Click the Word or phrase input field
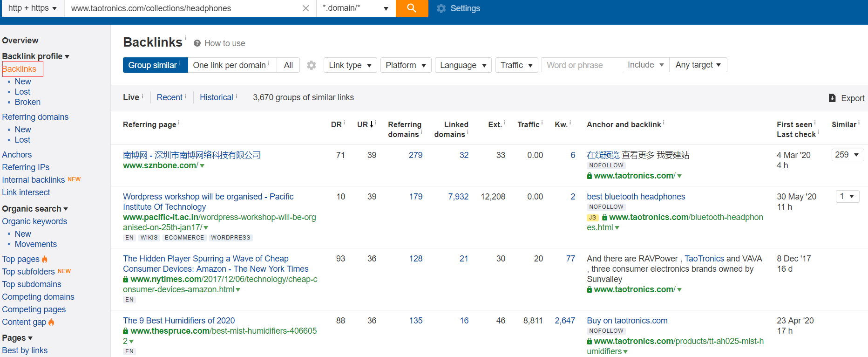 582,65
